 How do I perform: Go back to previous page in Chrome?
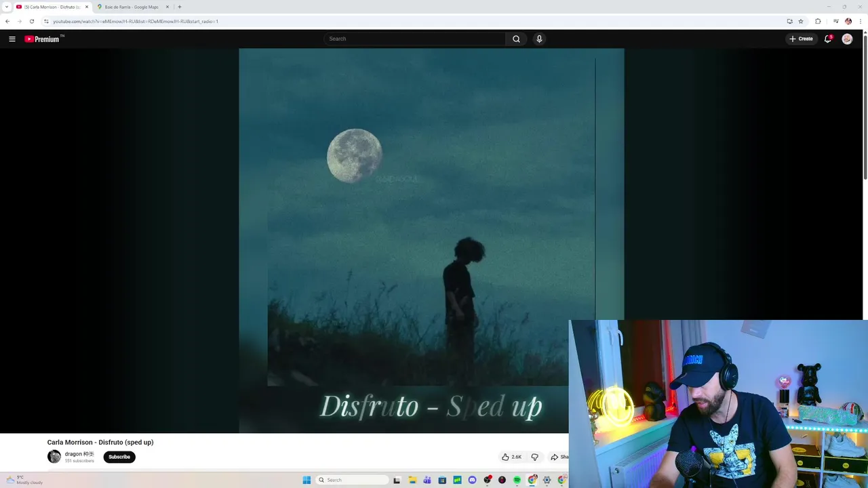click(x=7, y=21)
